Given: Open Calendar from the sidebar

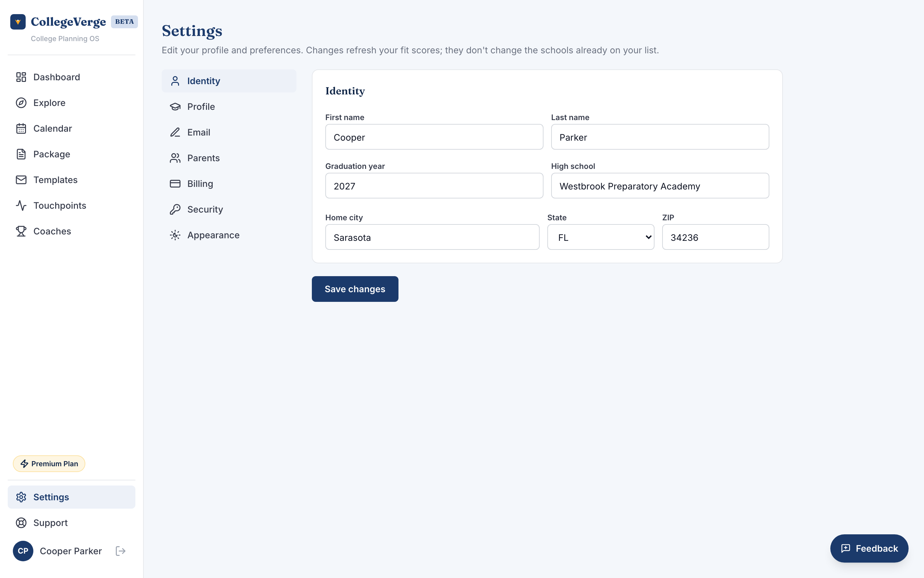Looking at the screenshot, I should 72,128.
